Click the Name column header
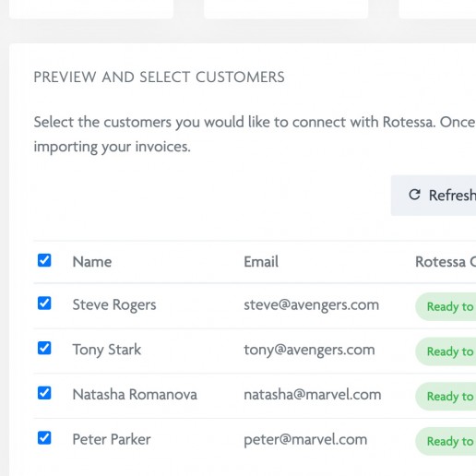Viewport: 476px width, 476px height. click(x=92, y=262)
